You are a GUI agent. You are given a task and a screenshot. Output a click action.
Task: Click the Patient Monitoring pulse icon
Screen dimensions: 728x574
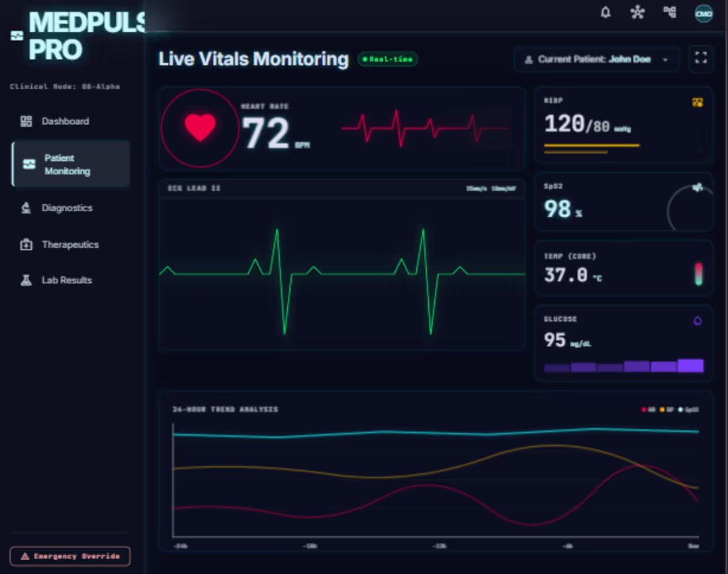point(28,164)
